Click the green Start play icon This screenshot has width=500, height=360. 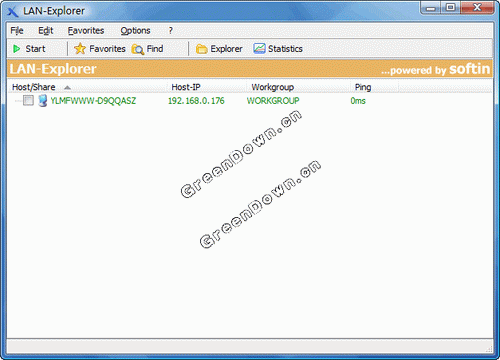click(x=16, y=49)
